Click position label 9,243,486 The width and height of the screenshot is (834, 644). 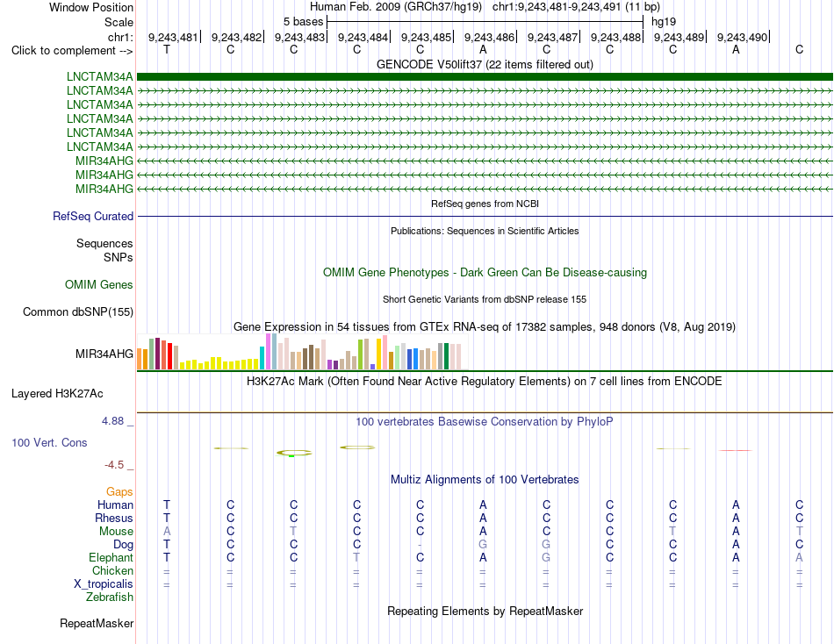(x=489, y=37)
